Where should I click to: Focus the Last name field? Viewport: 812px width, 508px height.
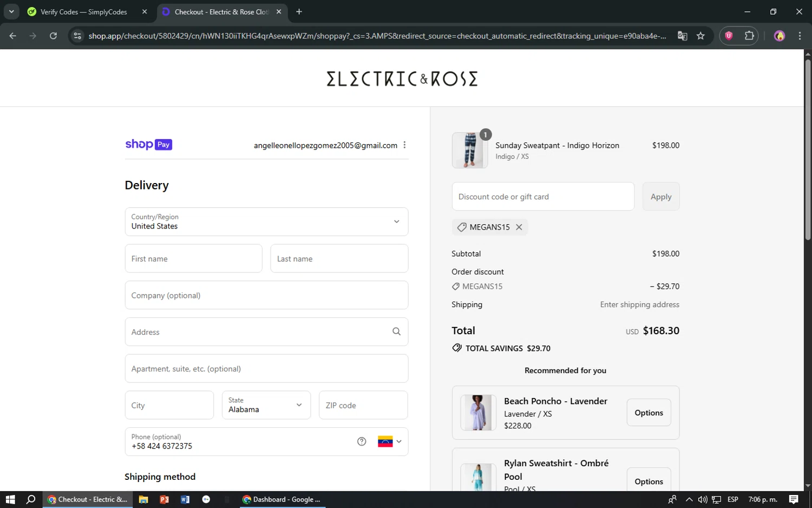pyautogui.click(x=339, y=258)
